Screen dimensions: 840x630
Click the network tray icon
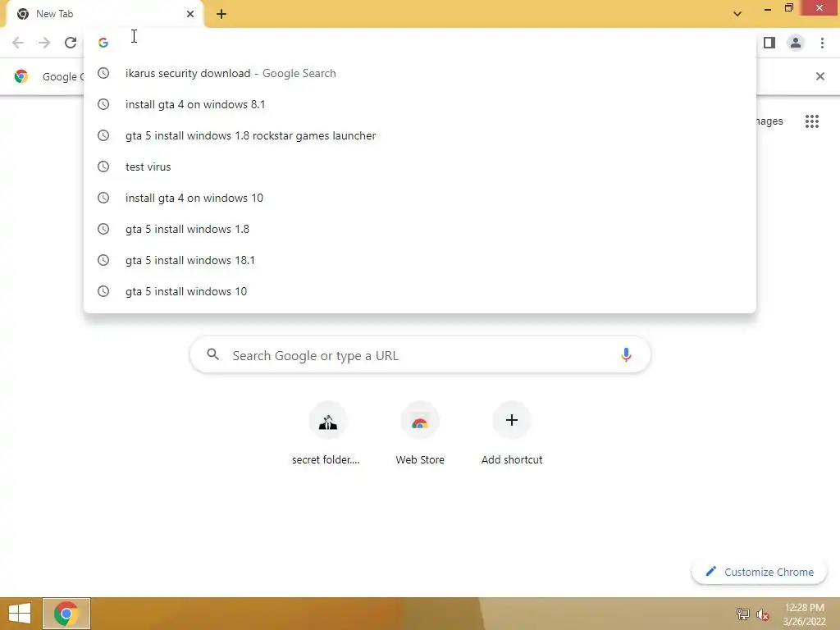pos(742,614)
